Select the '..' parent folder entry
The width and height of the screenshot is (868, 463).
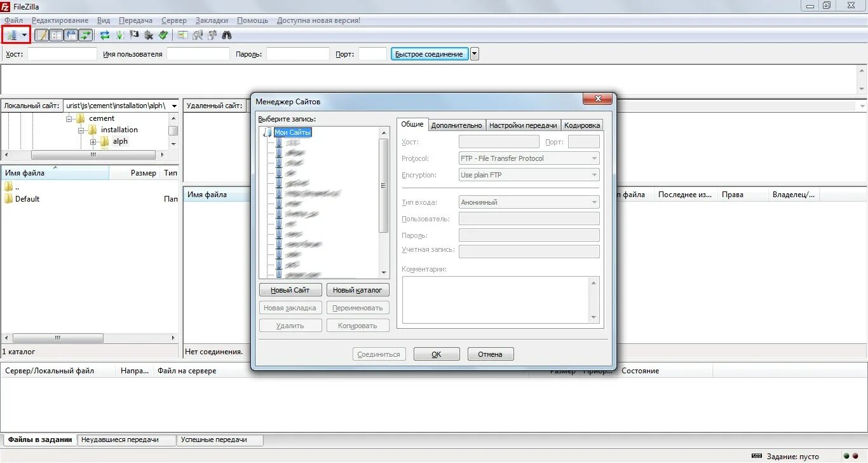tap(17, 187)
